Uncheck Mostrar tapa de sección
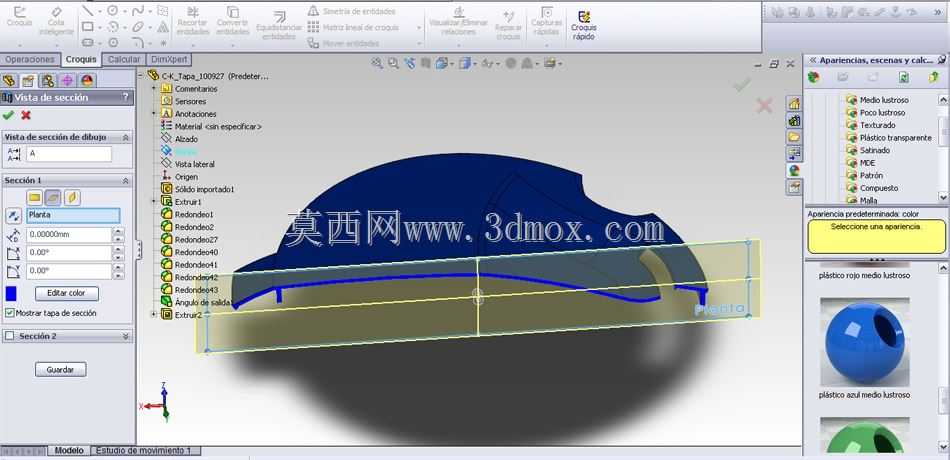Screen dimensions: 950x460 [x=9, y=313]
